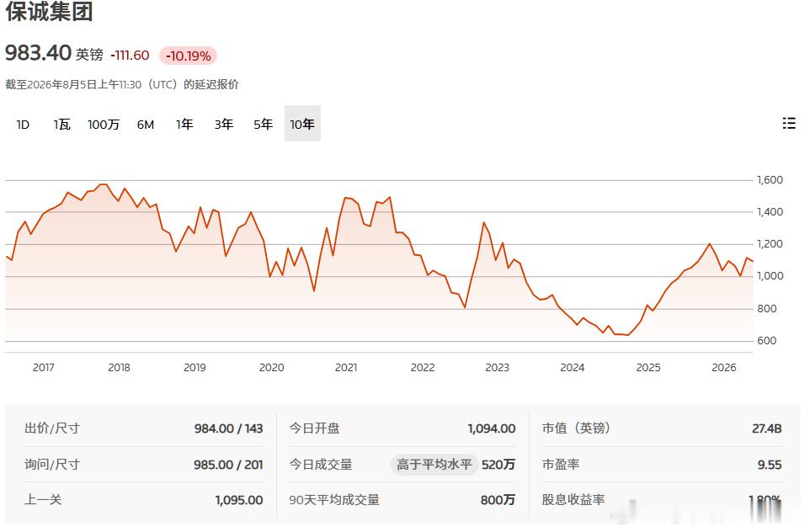This screenshot has width=810, height=532.
Task: Click the -111.60 price change value
Action: point(131,56)
